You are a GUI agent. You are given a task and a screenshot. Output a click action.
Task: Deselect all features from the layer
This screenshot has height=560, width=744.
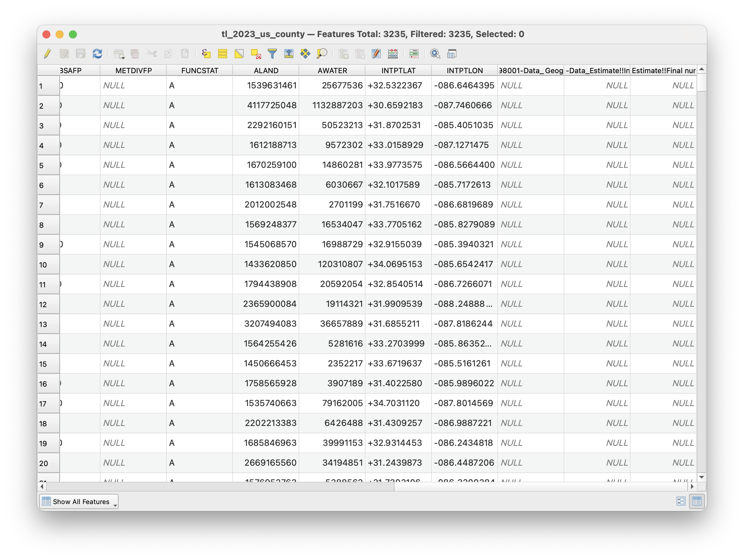pyautogui.click(x=256, y=54)
